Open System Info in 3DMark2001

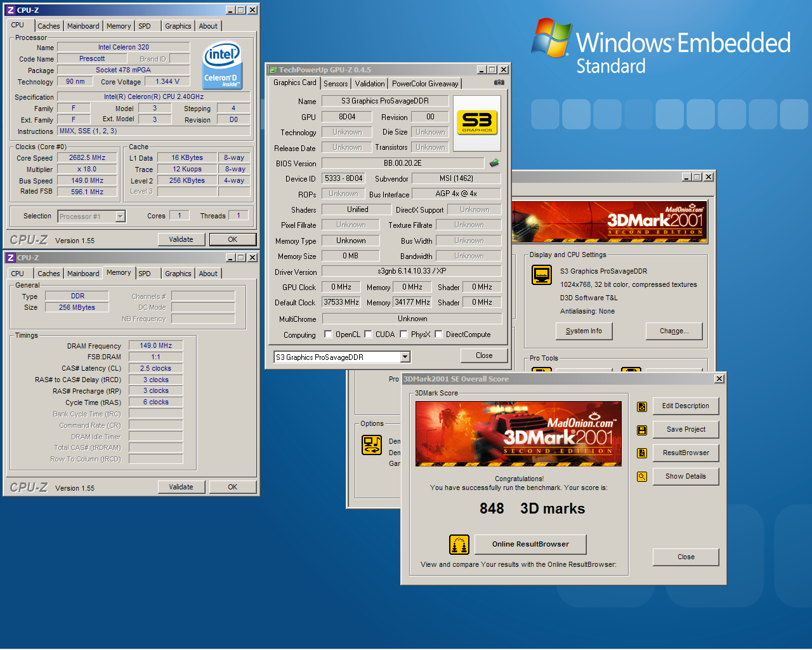click(584, 331)
